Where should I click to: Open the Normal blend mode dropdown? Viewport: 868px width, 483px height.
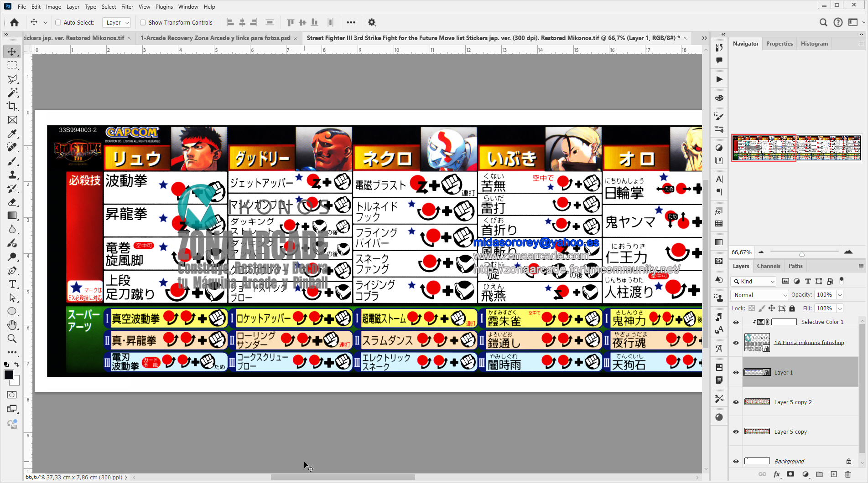point(759,295)
